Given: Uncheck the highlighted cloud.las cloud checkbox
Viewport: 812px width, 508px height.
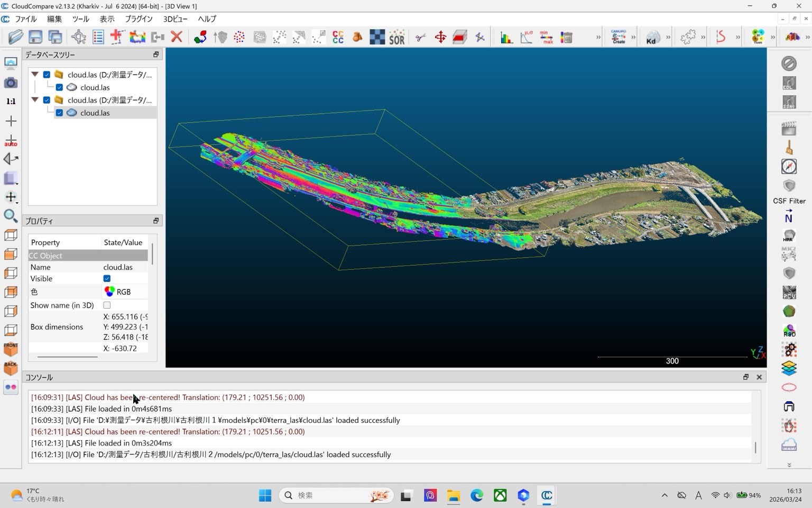Looking at the screenshot, I should [59, 113].
